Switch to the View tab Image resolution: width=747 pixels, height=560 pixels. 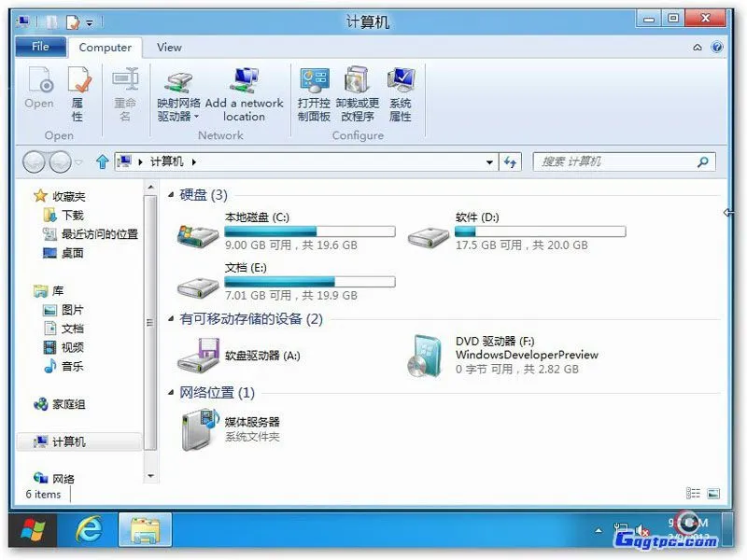point(168,47)
